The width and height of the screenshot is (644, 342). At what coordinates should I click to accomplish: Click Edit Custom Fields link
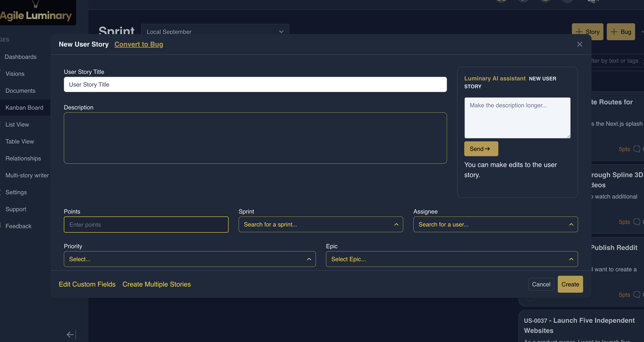pyautogui.click(x=87, y=284)
